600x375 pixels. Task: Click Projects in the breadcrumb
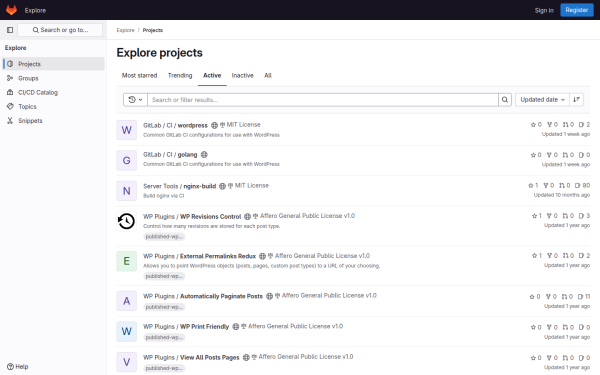(x=153, y=30)
